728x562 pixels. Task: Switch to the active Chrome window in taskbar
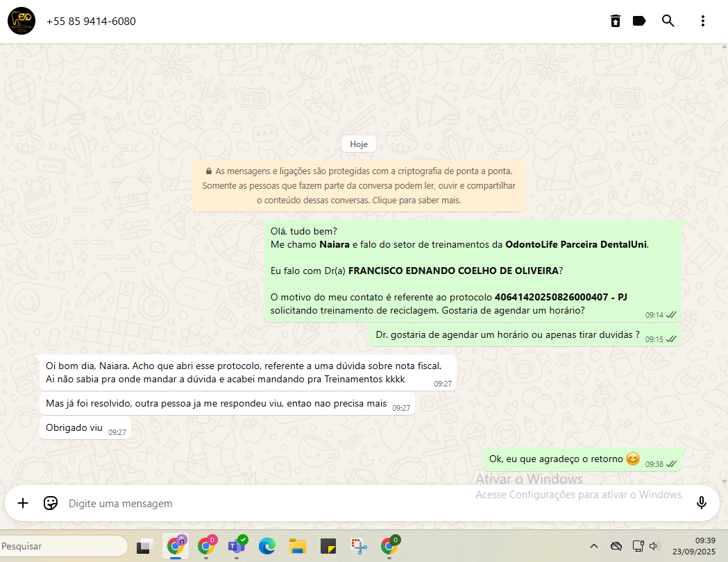tap(176, 546)
